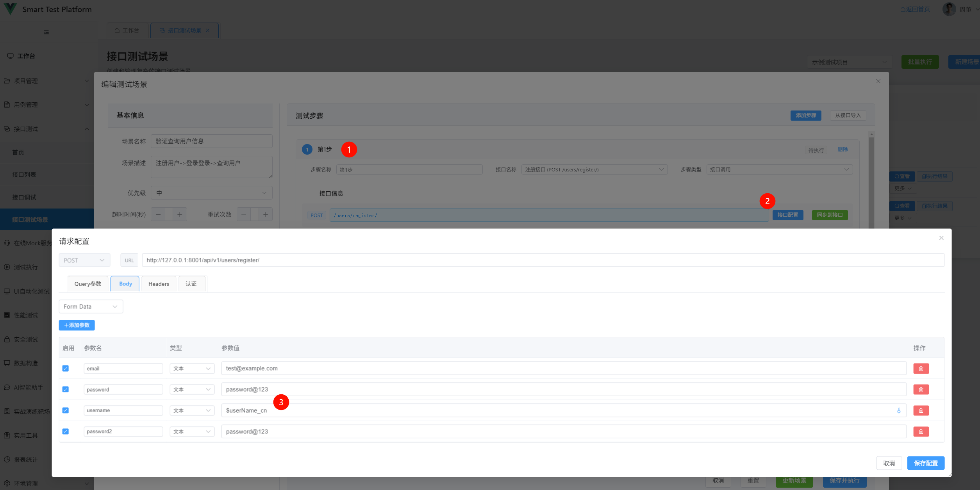Image resolution: width=980 pixels, height=490 pixels.
Task: Toggle the password2 enabled checkbox
Action: 66,431
